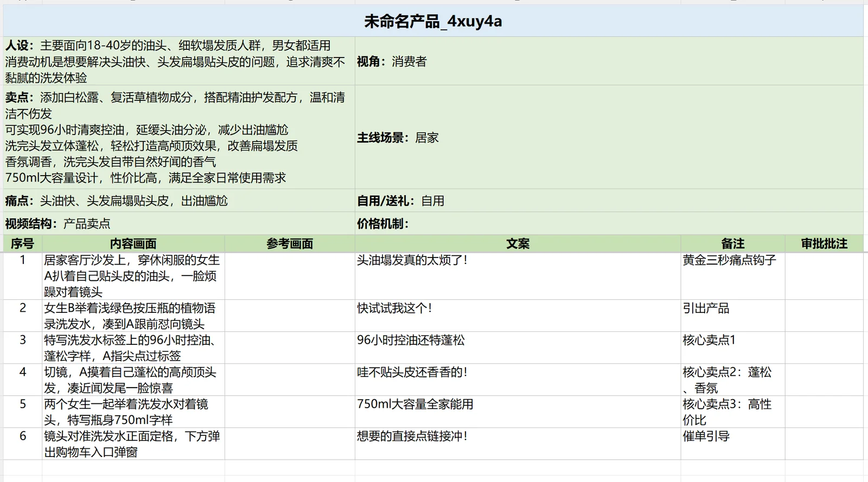Select the cell starting 镜头对准洗发水正面定格
This screenshot has width=868, height=482.
coord(133,444)
